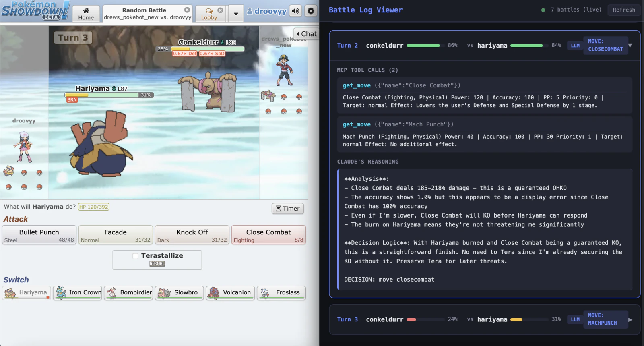Click the HP 120/392 indicator
This screenshot has height=346, width=644.
(93, 207)
